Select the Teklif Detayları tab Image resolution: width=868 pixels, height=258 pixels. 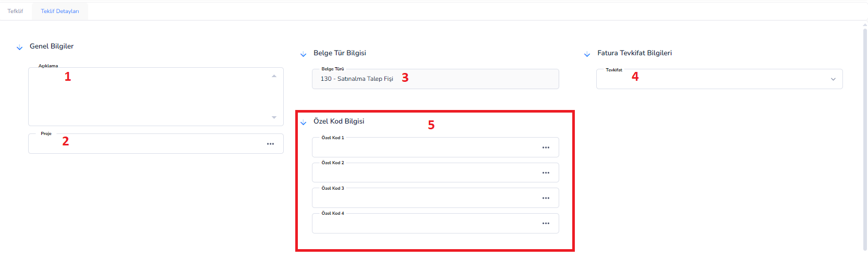60,11
